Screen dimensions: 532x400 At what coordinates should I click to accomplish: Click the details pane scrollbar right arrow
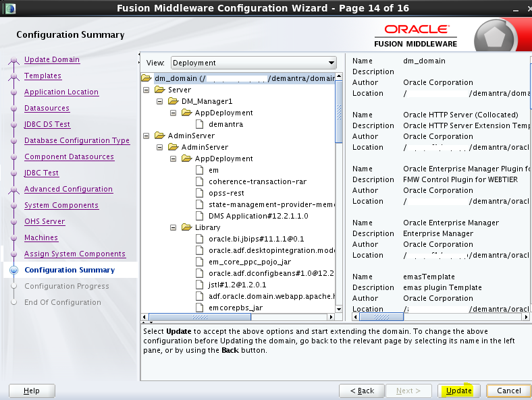tap(526, 317)
